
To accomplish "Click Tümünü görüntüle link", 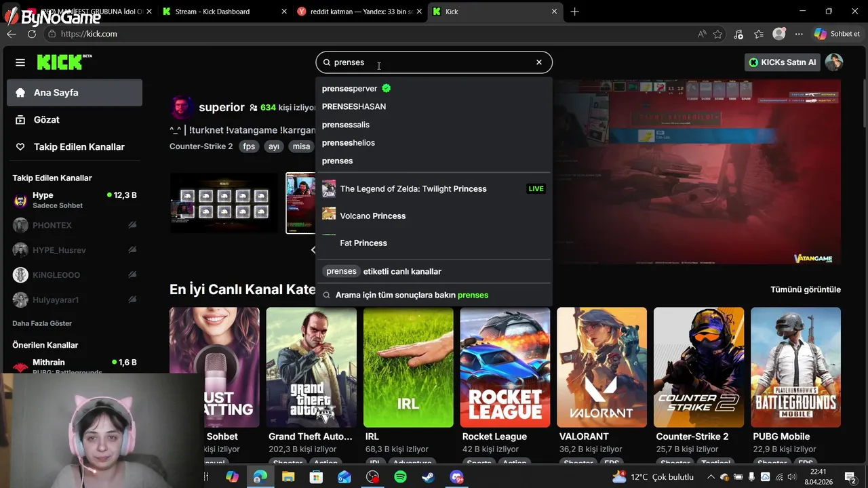I will [806, 289].
